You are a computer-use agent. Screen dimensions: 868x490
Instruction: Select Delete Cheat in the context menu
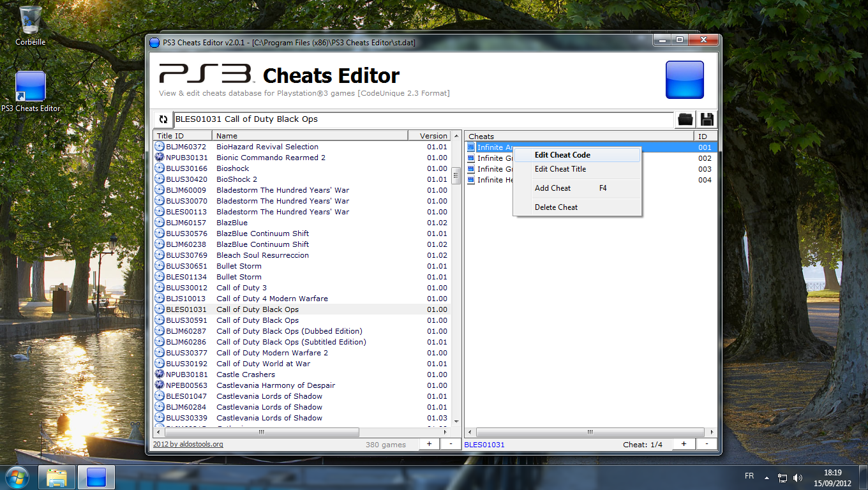[577, 207]
